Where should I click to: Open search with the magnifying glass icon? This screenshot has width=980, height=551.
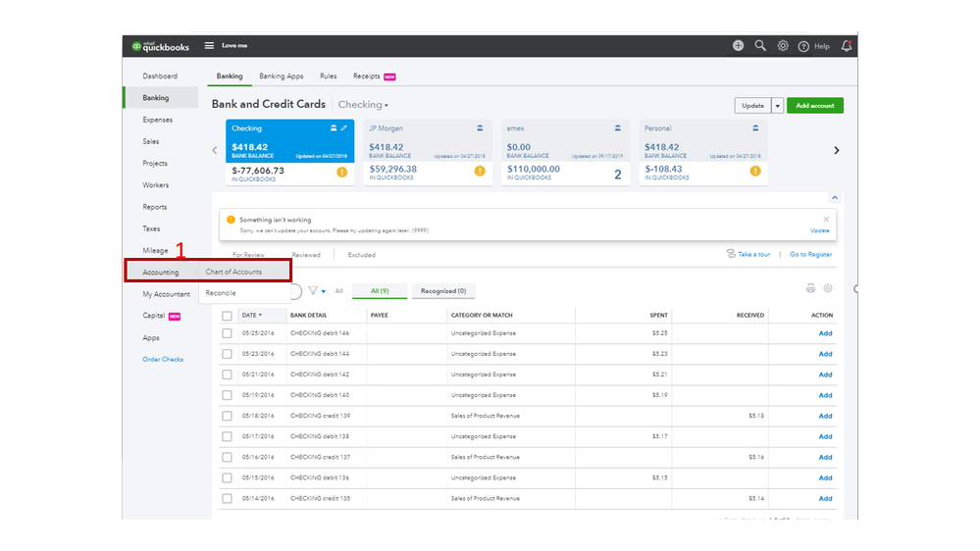point(760,46)
